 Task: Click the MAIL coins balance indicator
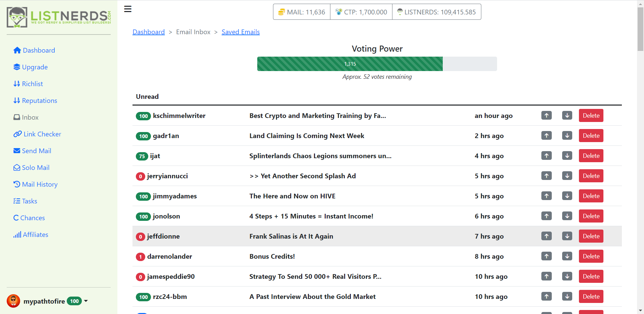coord(302,12)
